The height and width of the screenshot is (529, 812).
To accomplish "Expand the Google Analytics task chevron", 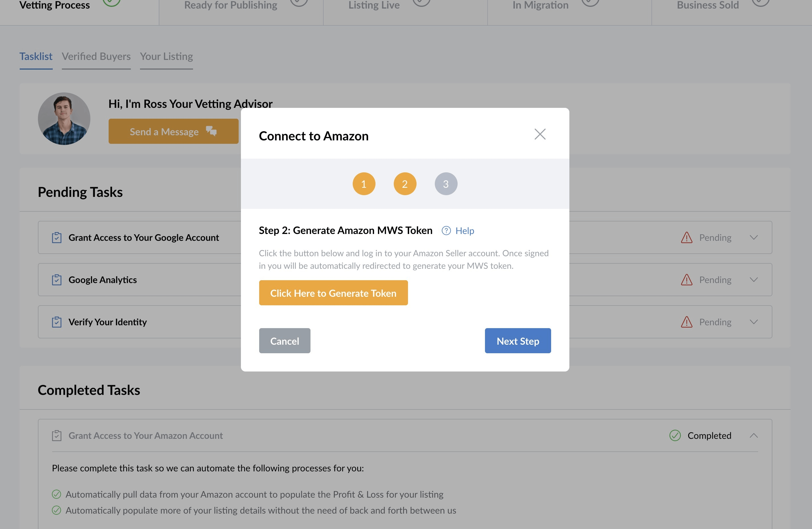I will (754, 280).
